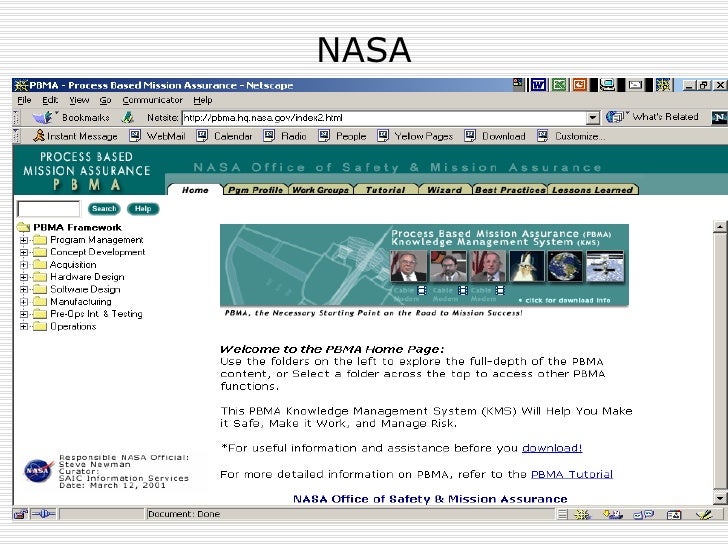Viewport: 728px width, 546px height.
Task: Expand the Operations folder
Action: pyautogui.click(x=24, y=326)
